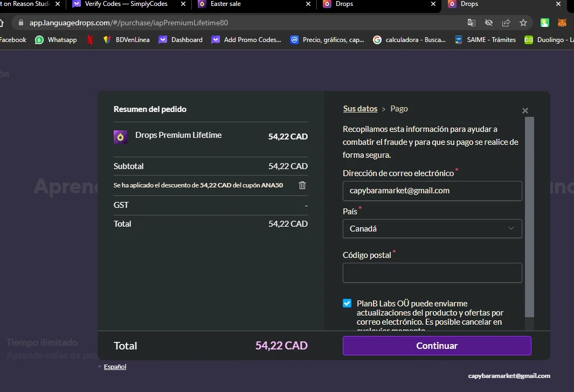The height and width of the screenshot is (392, 574).
Task: Bookmark this page with the star icon
Action: pos(523,23)
